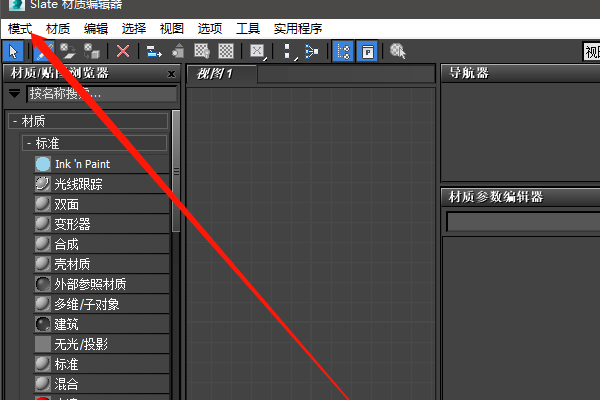The height and width of the screenshot is (400, 600).
Task: Click Hide Unused Nodeslots icon
Action: tap(178, 51)
